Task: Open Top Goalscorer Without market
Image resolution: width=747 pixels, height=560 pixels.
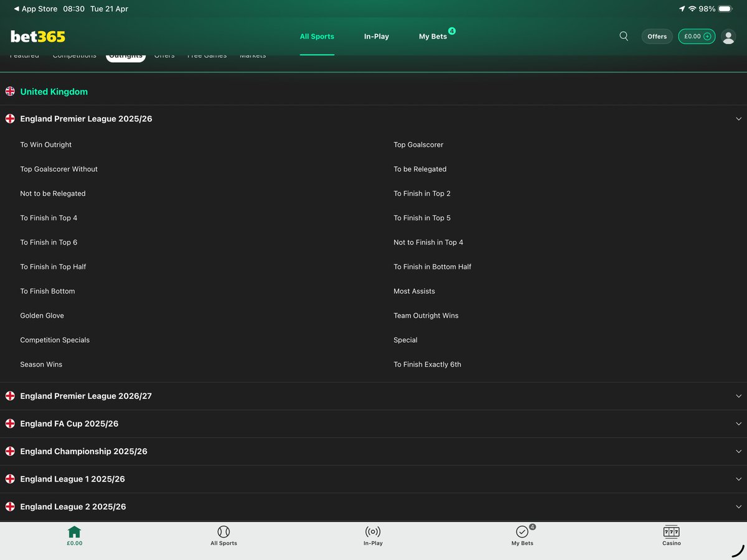Action: (x=59, y=169)
